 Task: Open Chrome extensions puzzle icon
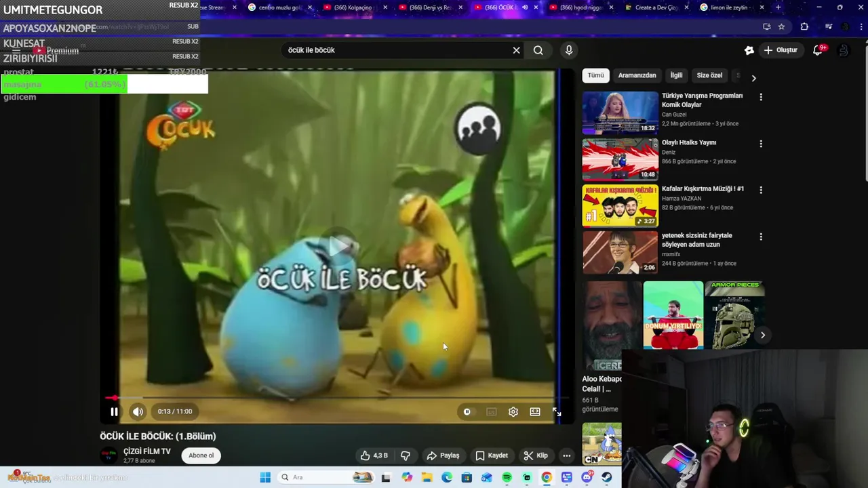click(804, 26)
